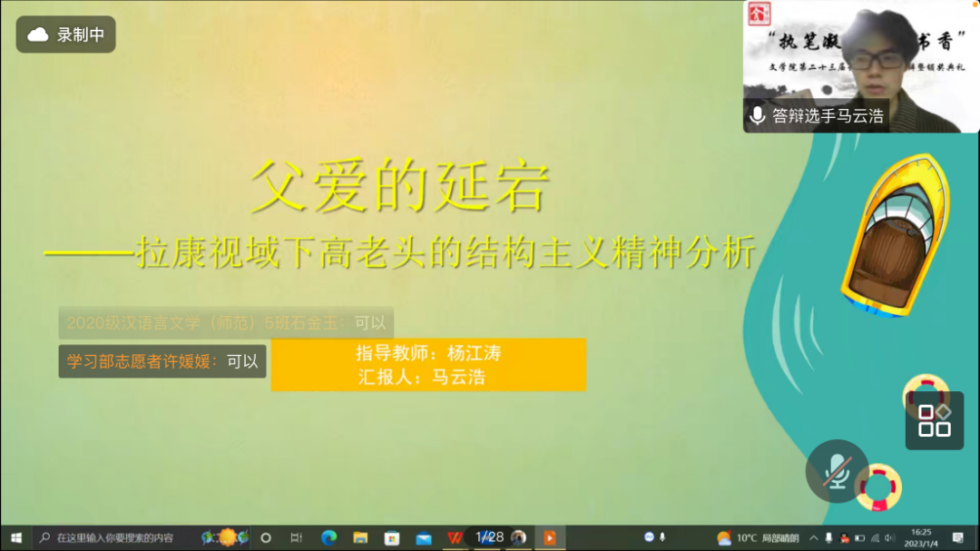Click the 录制中 cloud recording indicator
The width and height of the screenshot is (980, 551).
tap(66, 34)
